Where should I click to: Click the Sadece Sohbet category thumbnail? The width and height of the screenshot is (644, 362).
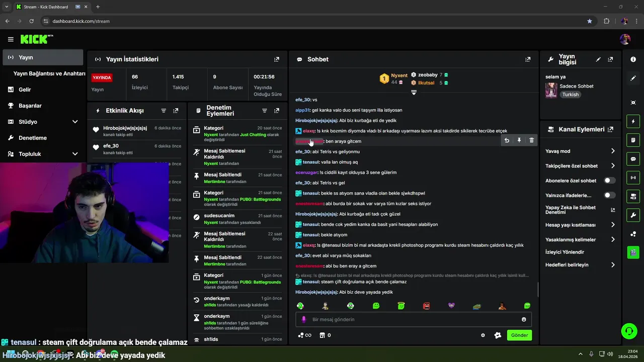coord(551,90)
